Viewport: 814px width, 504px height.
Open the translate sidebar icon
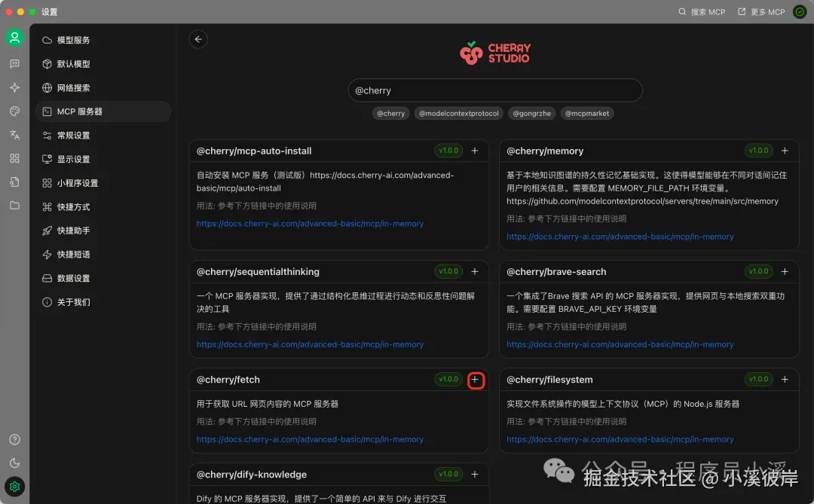pyautogui.click(x=14, y=135)
